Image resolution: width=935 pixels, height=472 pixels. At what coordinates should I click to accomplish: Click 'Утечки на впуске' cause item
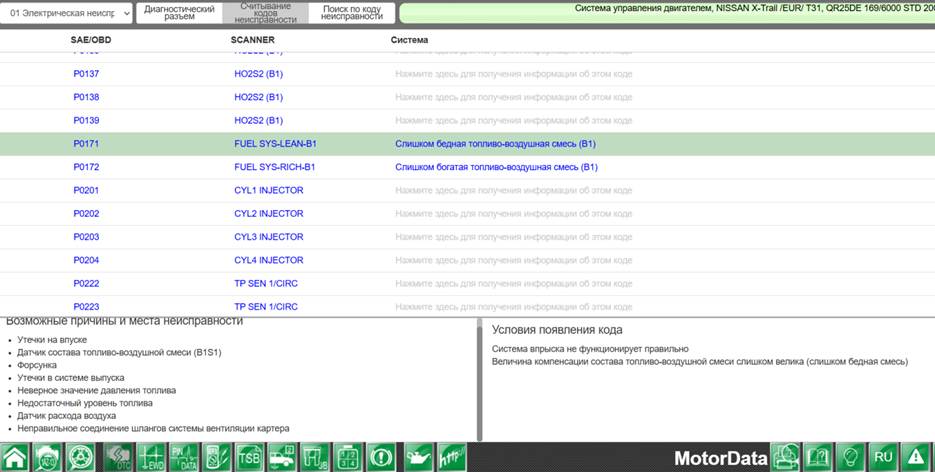(52, 340)
